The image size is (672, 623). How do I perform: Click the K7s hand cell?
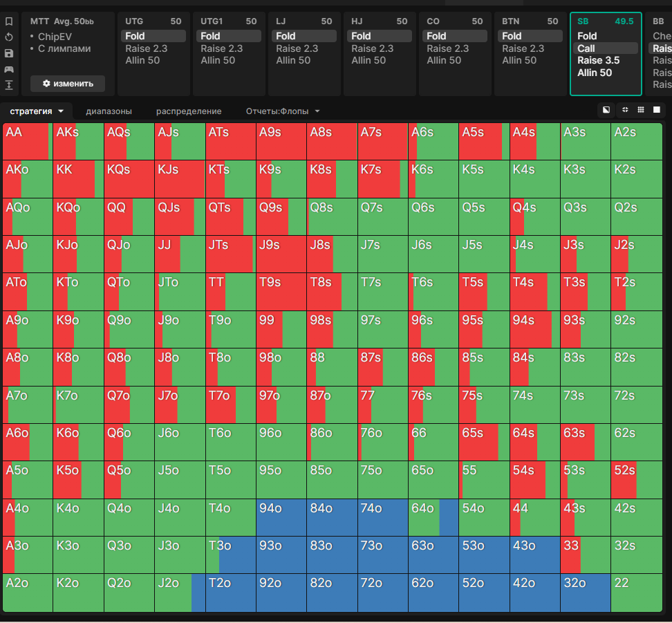coord(383,179)
